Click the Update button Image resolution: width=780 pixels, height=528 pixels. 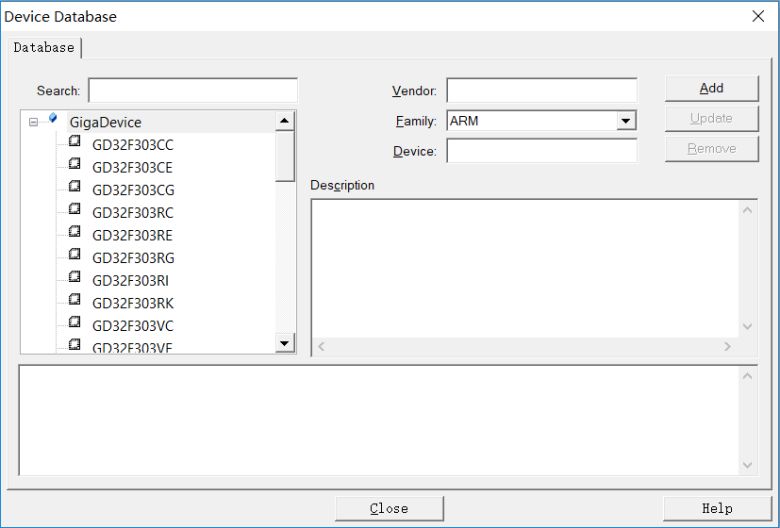point(711,118)
